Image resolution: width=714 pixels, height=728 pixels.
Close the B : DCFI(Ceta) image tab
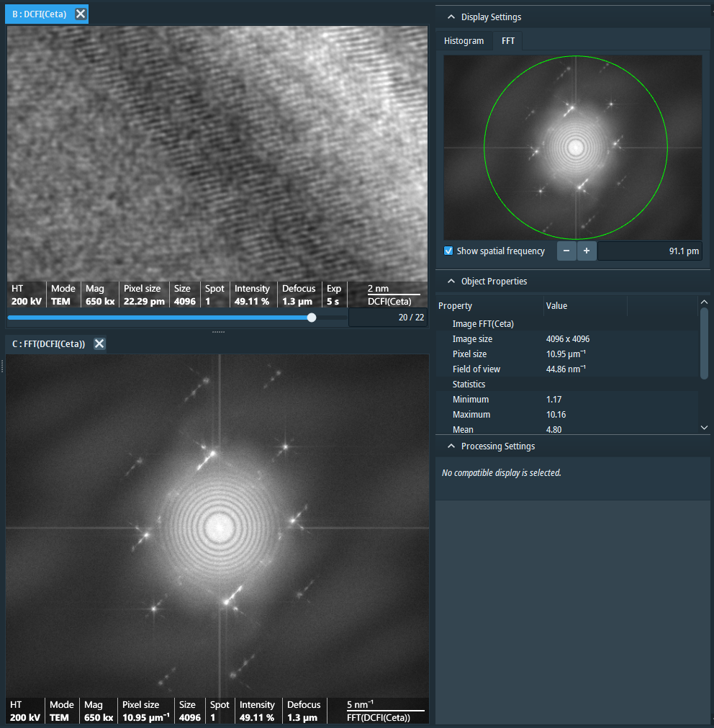click(80, 13)
